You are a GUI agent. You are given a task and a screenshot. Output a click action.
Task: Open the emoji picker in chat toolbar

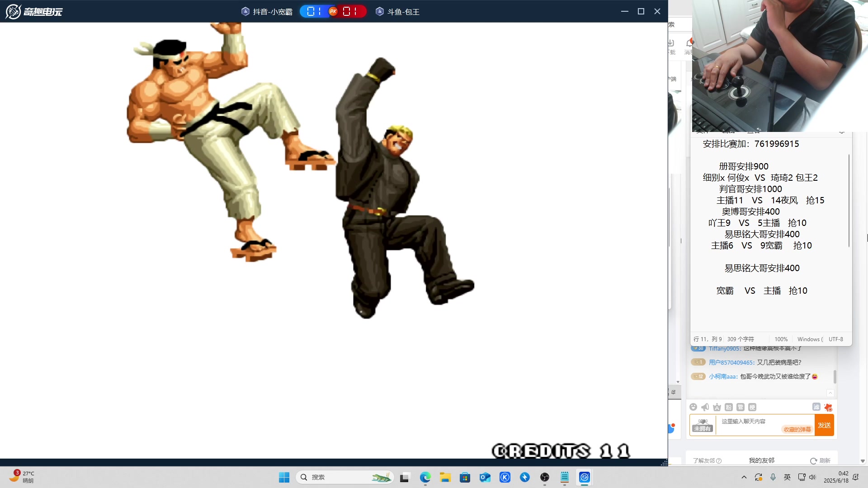point(693,407)
